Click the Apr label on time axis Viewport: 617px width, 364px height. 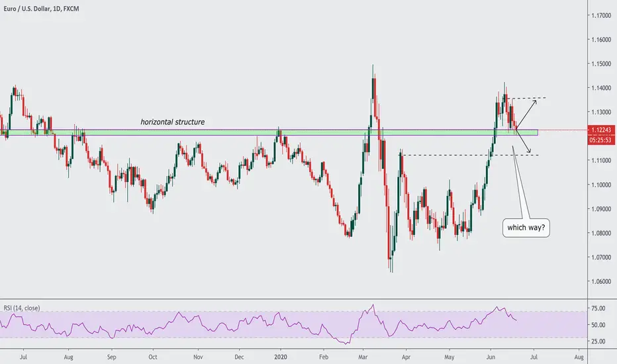coord(406,357)
